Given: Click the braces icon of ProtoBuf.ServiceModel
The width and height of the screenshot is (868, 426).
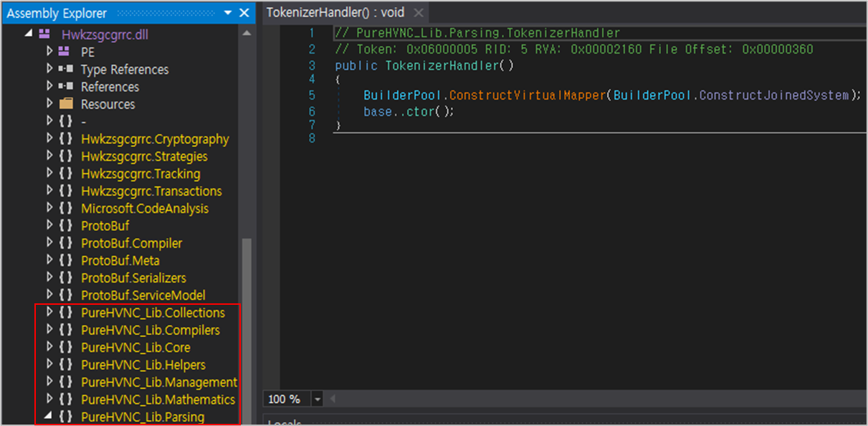Looking at the screenshot, I should [66, 295].
